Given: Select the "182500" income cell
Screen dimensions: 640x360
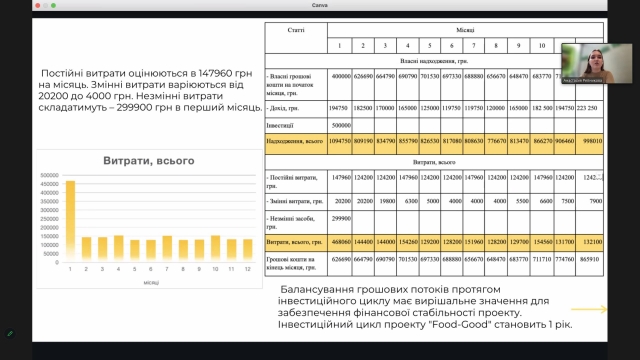Looking at the screenshot, I should point(362,108).
